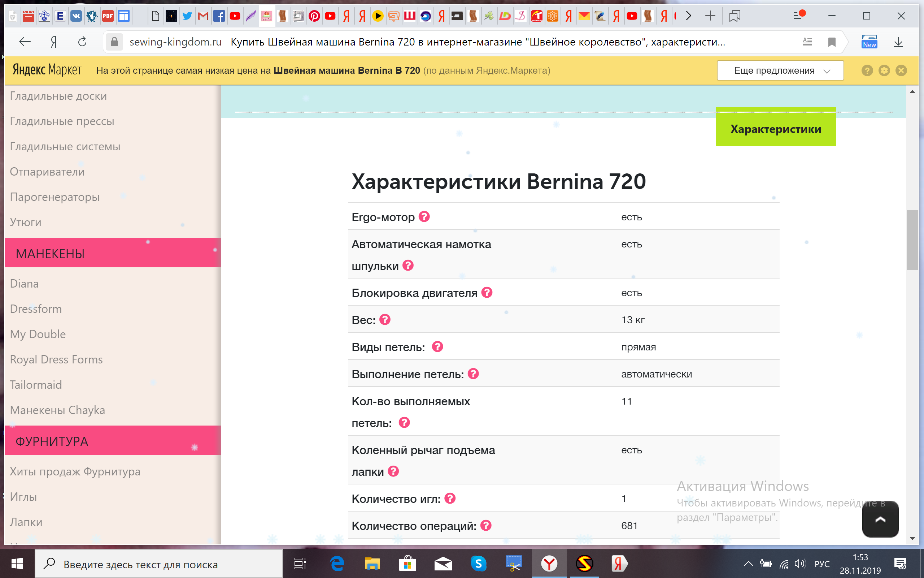Open the Pinterest tab
Viewport: 924px width, 578px height.
(x=314, y=16)
